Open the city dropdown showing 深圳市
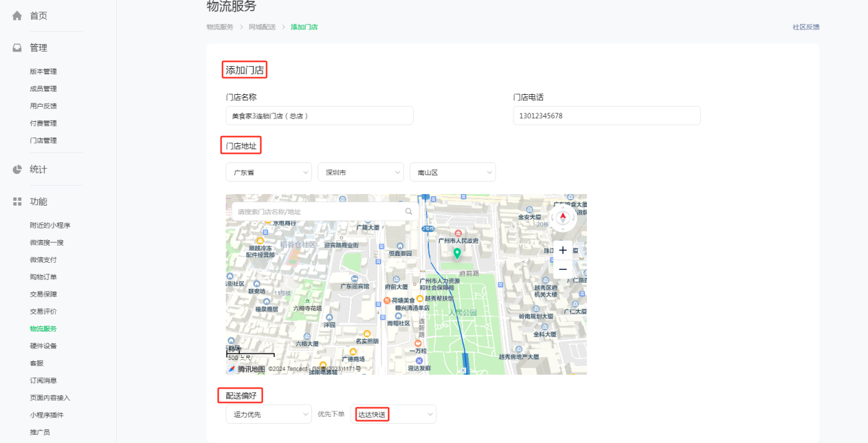The width and height of the screenshot is (868, 443). [361, 172]
